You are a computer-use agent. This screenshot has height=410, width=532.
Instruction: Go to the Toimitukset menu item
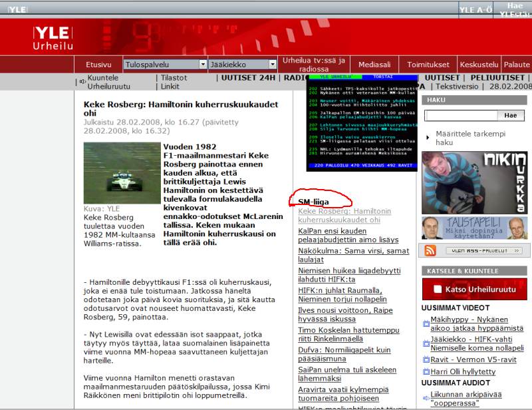[428, 65]
